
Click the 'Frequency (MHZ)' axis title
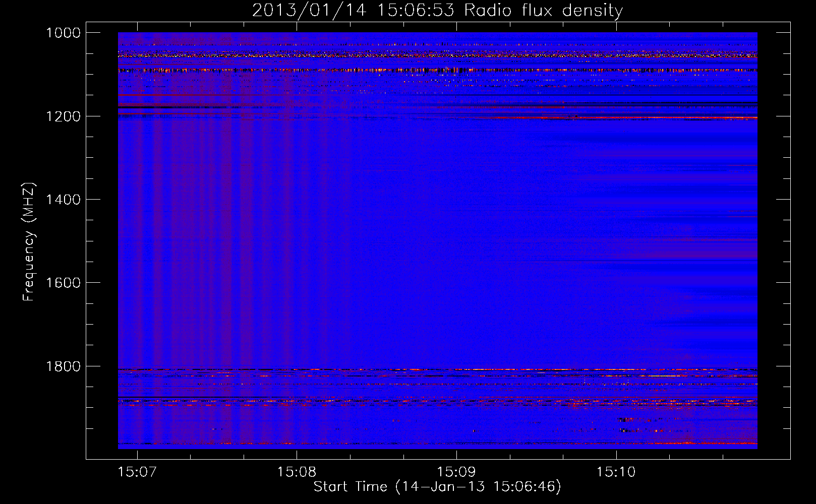pyautogui.click(x=29, y=242)
